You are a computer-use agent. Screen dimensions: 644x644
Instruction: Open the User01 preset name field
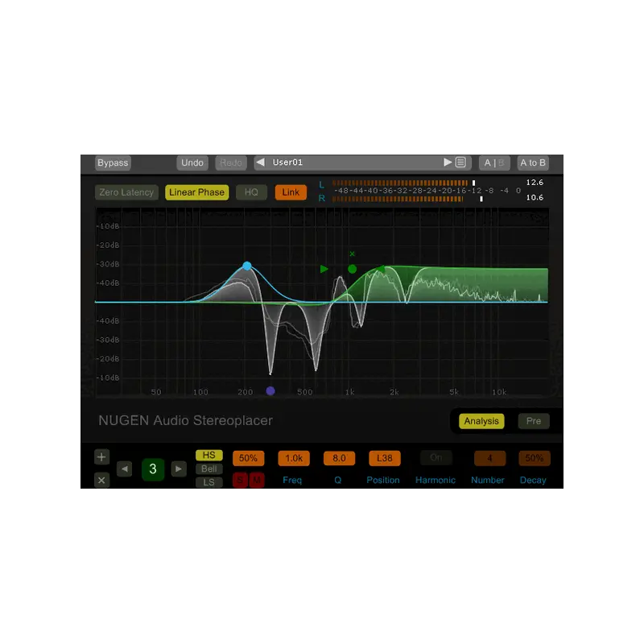[x=353, y=163]
